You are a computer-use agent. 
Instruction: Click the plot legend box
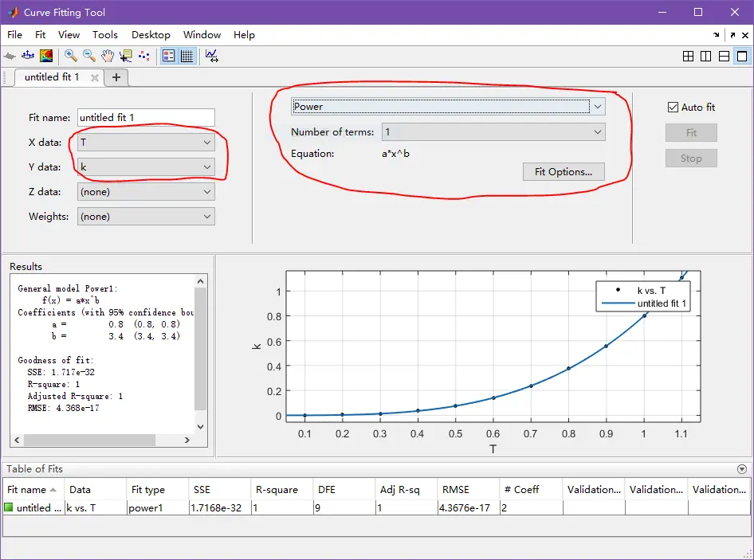tap(643, 296)
